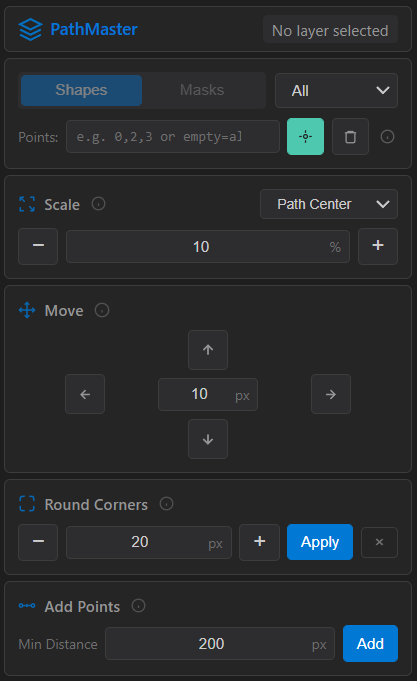
Task: Click the Move section four-arrow icon
Action: tap(27, 310)
